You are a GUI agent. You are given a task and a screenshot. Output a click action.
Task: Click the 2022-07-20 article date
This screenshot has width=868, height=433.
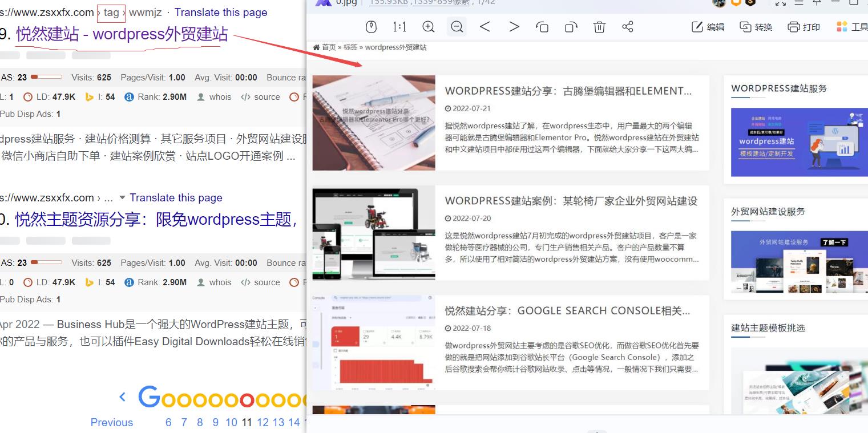[468, 218]
